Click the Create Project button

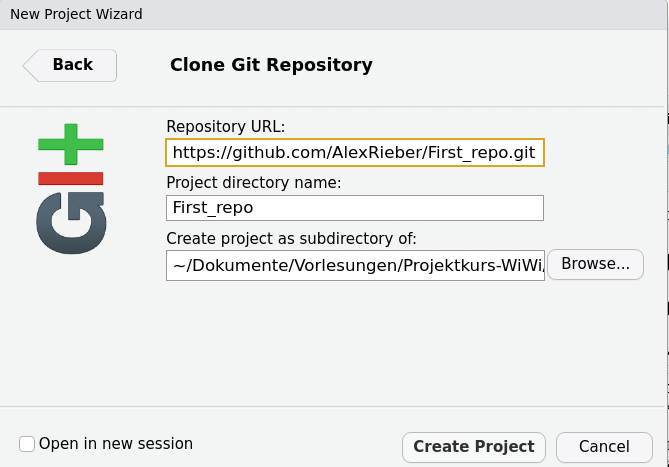tap(474, 446)
